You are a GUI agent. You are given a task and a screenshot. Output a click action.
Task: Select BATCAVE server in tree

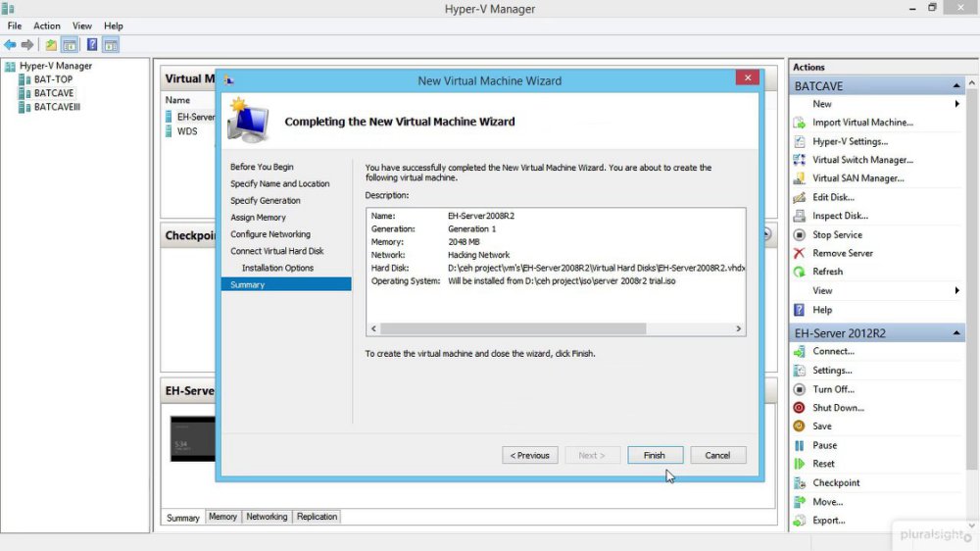point(54,93)
